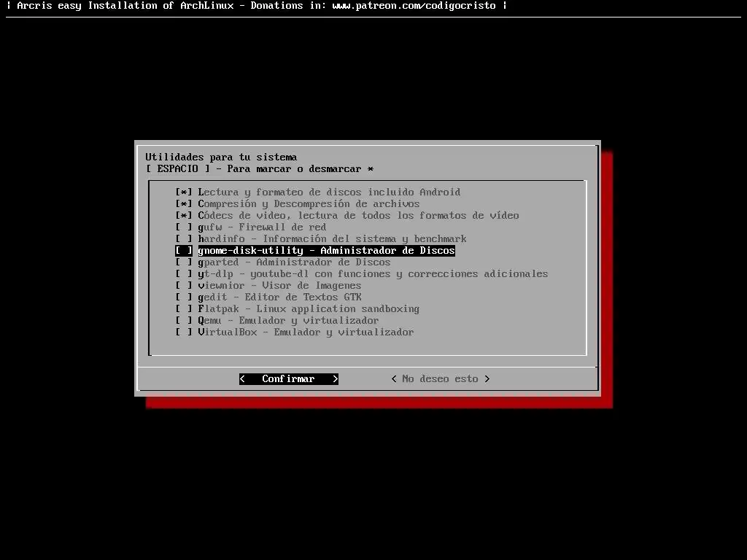Choose the No deseo esto button
The width and height of the screenshot is (747, 560).
pos(440,378)
